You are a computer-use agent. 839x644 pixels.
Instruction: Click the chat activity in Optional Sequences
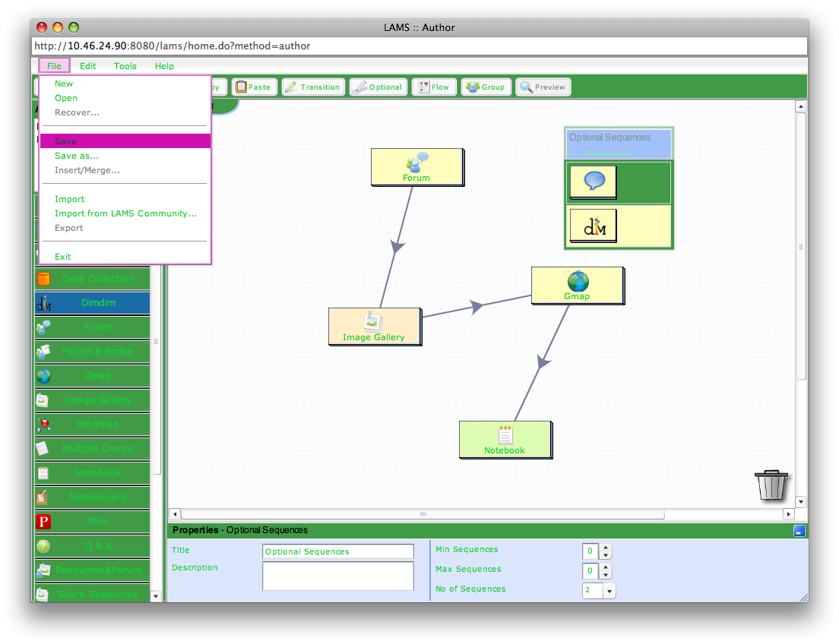pyautogui.click(x=594, y=182)
